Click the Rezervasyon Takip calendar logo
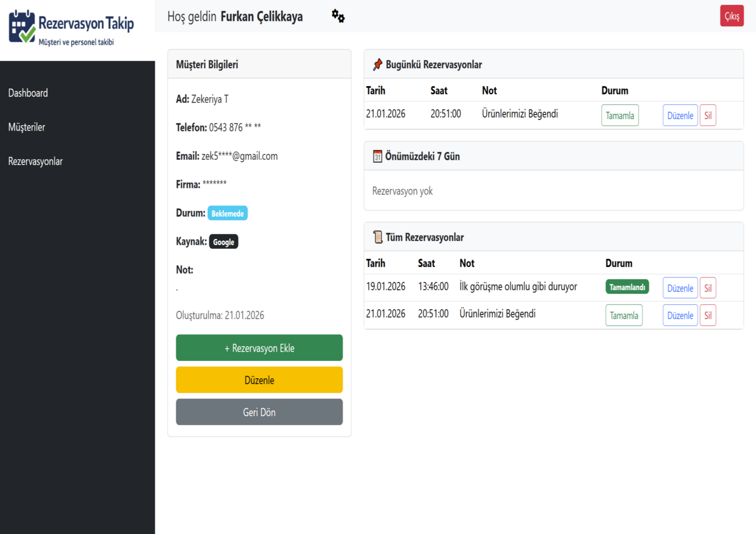The image size is (756, 534). click(x=22, y=27)
